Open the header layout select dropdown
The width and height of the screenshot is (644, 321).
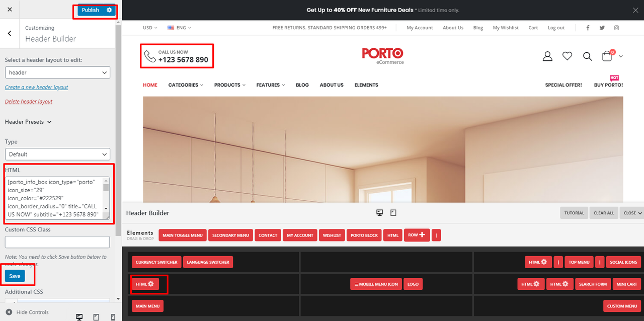tap(57, 72)
